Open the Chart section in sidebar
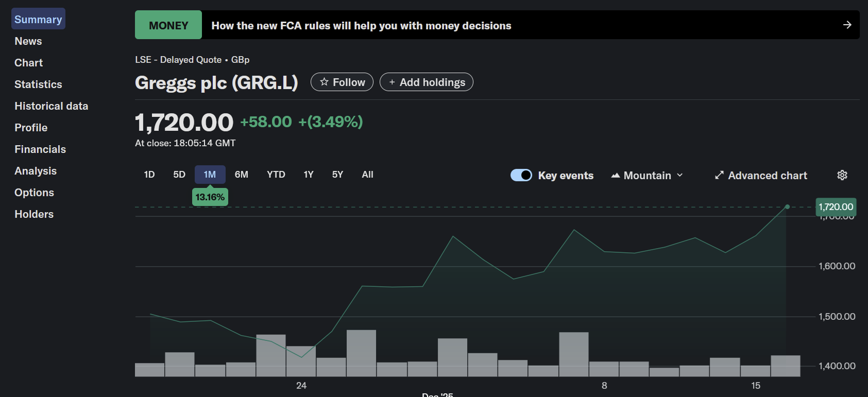The width and height of the screenshot is (868, 397). [x=29, y=63]
